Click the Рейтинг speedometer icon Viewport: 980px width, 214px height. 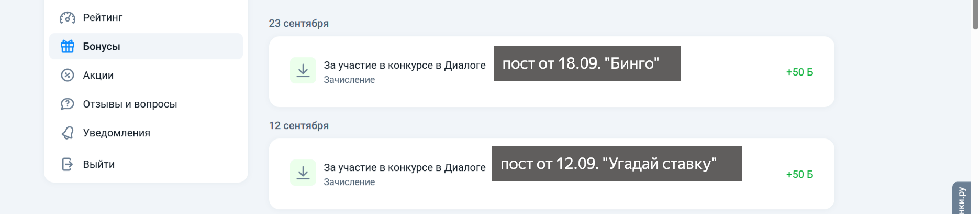(x=68, y=18)
